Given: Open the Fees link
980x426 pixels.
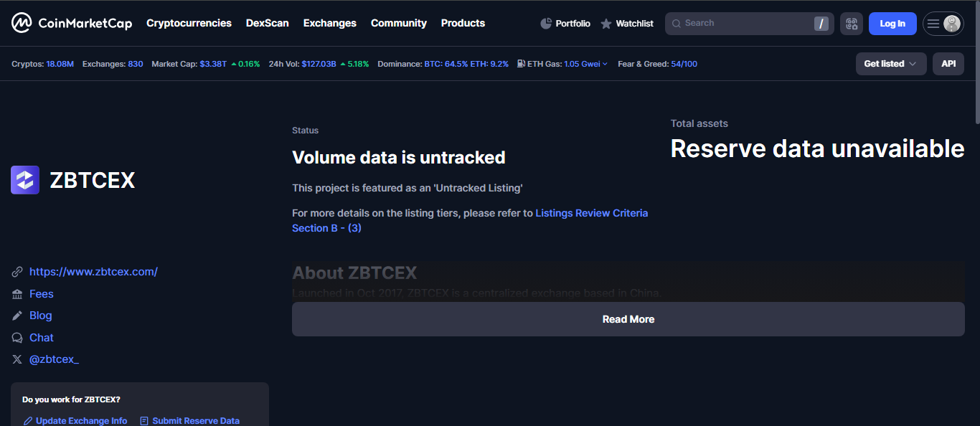Looking at the screenshot, I should pos(42,294).
